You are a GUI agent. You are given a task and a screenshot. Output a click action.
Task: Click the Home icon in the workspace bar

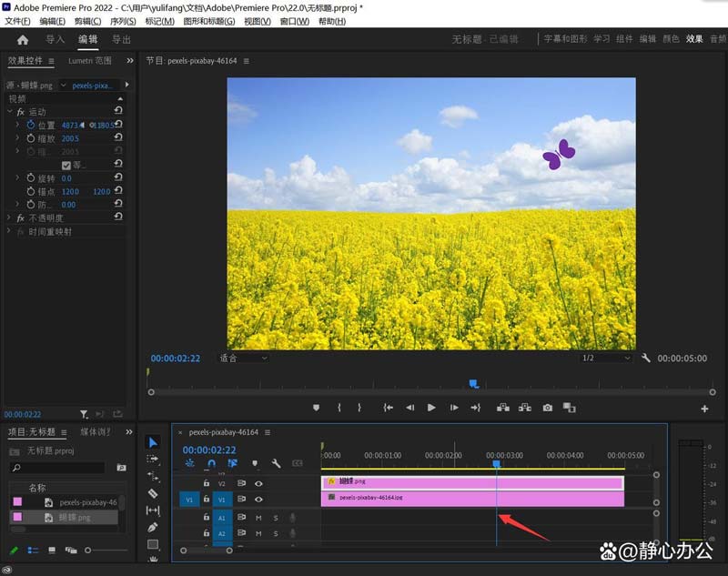click(23, 40)
